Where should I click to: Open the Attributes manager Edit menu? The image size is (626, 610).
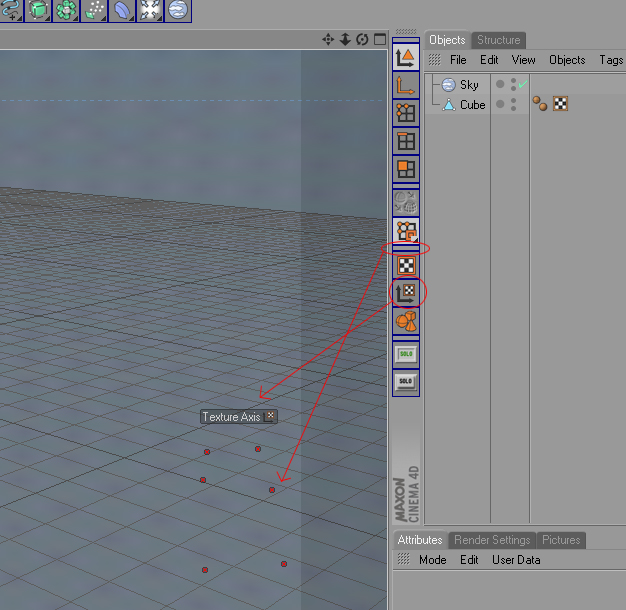[469, 560]
